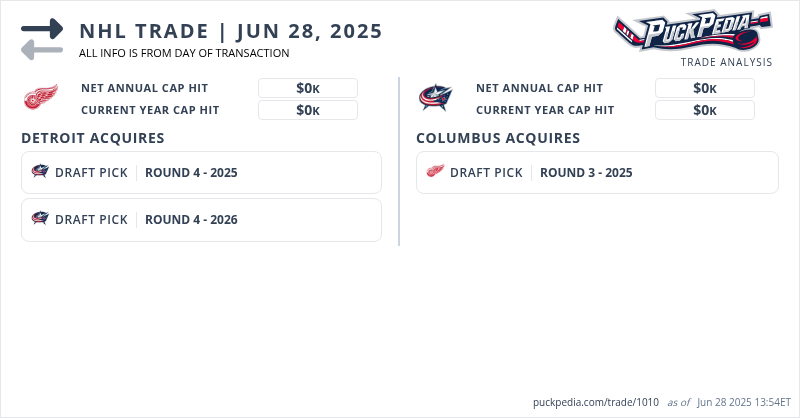Select Columbus's Current Year Cap Hit value box
The width and height of the screenshot is (800, 418).
pos(704,110)
